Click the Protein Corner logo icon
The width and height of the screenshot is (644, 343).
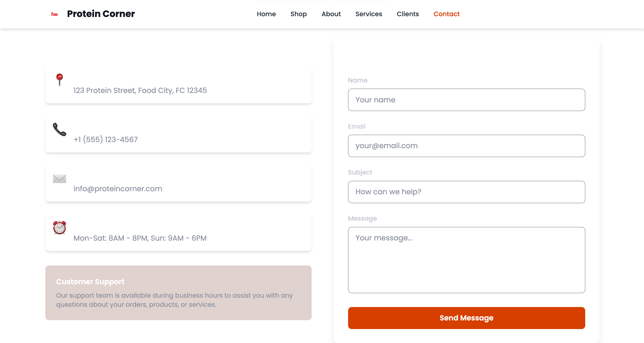(54, 14)
